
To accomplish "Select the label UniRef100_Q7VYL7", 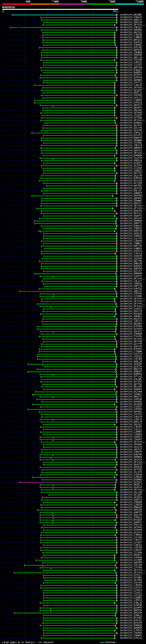I will (x=131, y=575).
